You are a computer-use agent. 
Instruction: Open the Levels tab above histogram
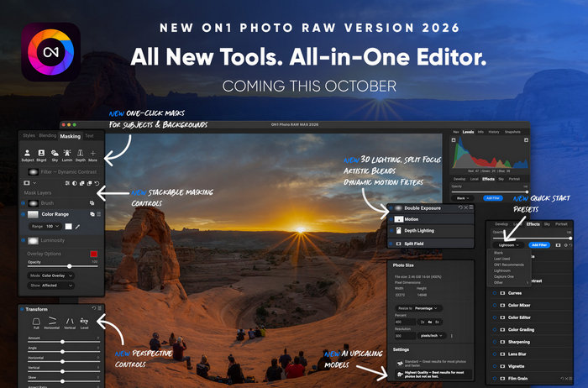468,132
